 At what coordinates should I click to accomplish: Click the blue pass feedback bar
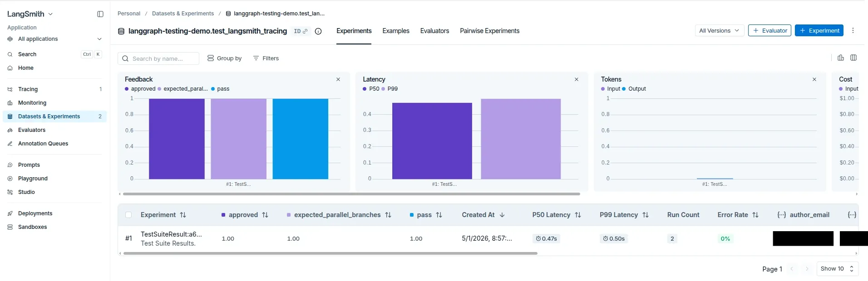tap(301, 139)
